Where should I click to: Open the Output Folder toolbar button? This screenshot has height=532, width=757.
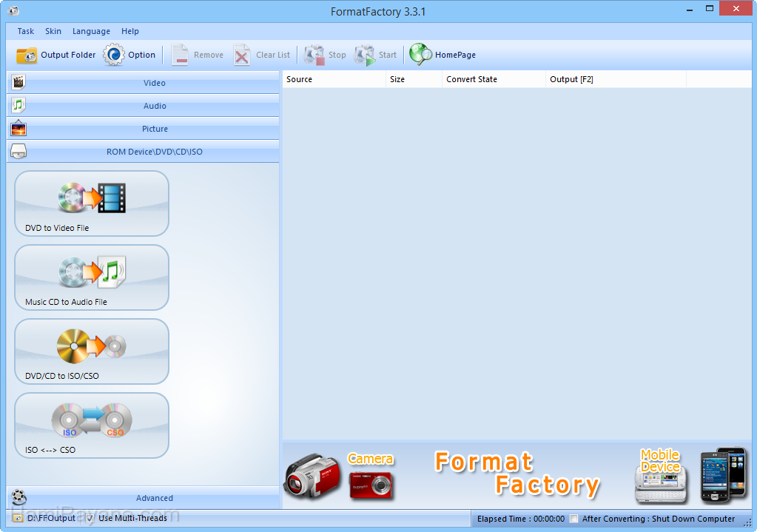55,55
